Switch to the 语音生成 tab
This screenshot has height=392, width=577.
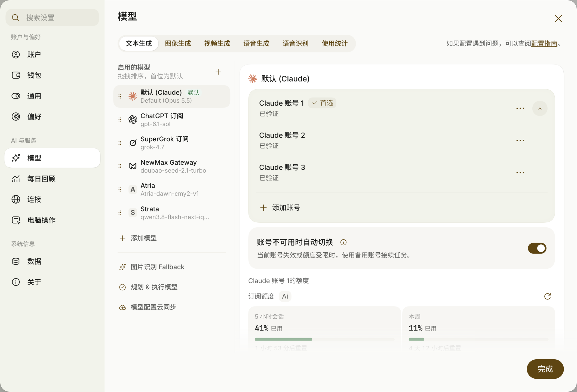(x=256, y=44)
